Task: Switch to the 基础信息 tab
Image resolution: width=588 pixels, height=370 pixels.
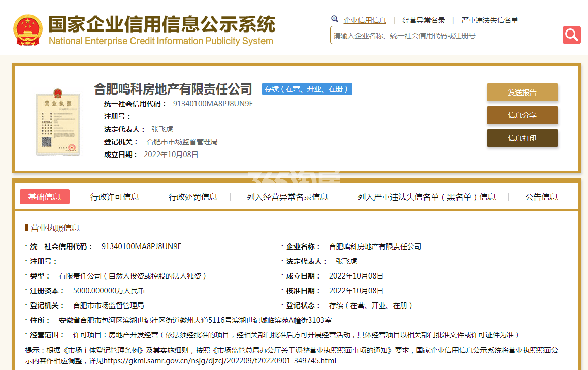Action: [45, 197]
